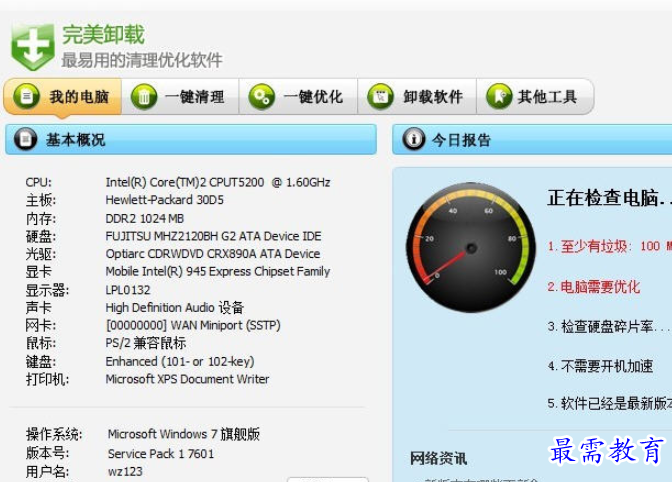This screenshot has width=672, height=482.
Task: Click the Microsoft XPS Document Writer entry
Action: click(187, 379)
